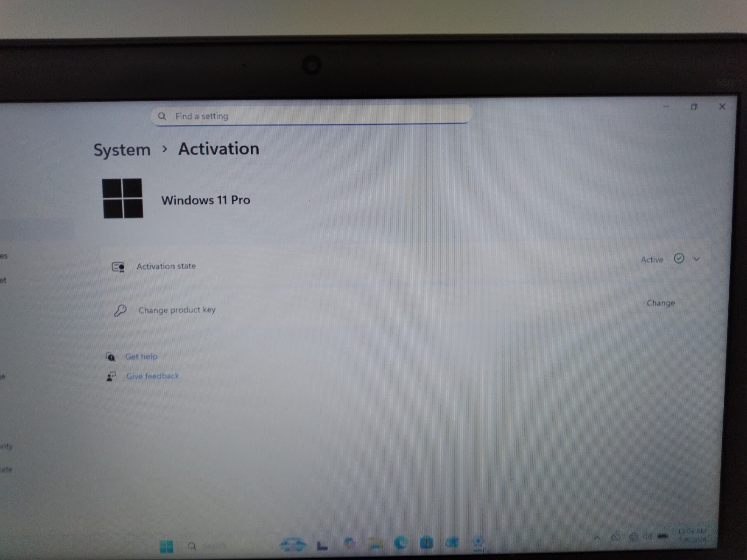Close the Settings window
This screenshot has height=560, width=747.
pyautogui.click(x=722, y=106)
